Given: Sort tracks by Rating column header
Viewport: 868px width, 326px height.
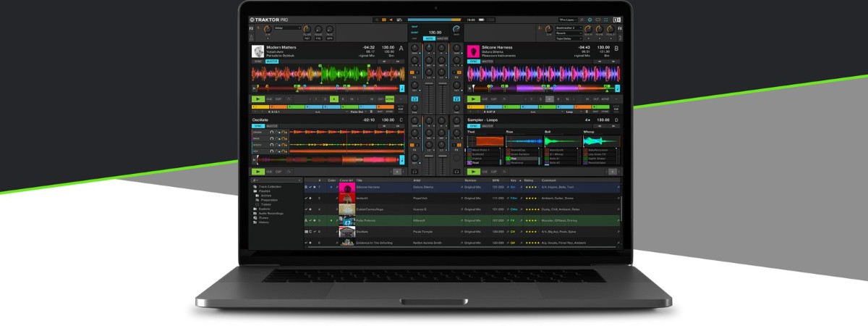Looking at the screenshot, I should (x=529, y=180).
